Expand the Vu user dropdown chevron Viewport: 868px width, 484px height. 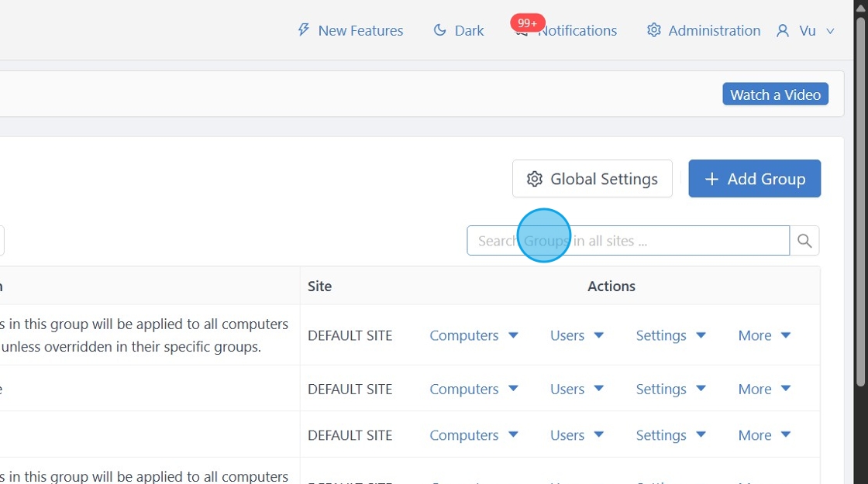point(830,31)
